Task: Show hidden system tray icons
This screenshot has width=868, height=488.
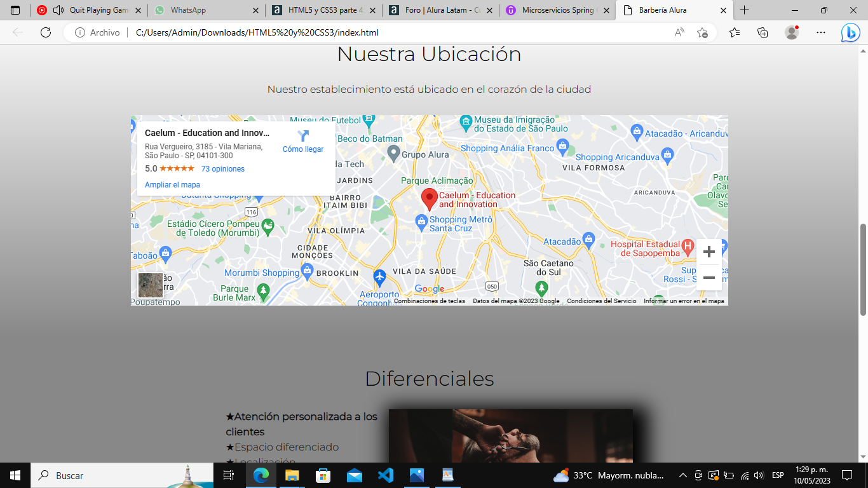Action: click(683, 475)
